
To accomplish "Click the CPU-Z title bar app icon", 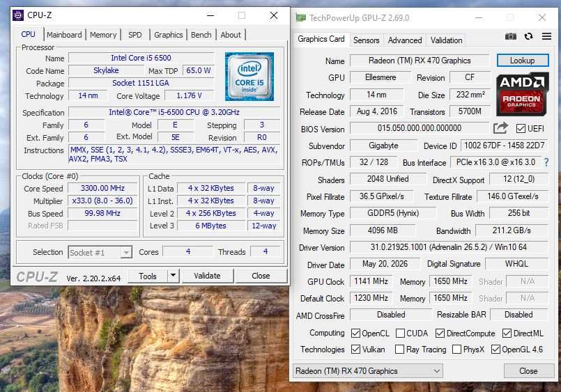I will (18, 15).
